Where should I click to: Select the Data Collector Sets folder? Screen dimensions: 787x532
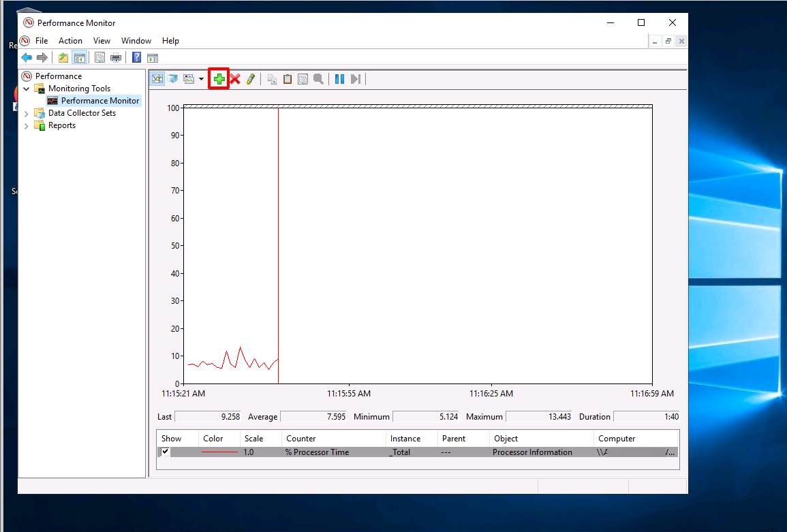click(82, 113)
